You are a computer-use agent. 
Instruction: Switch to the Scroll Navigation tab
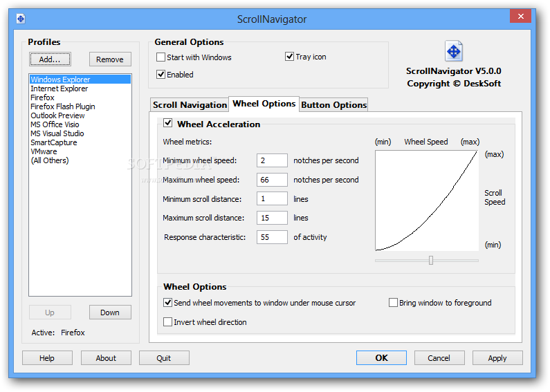coord(190,105)
